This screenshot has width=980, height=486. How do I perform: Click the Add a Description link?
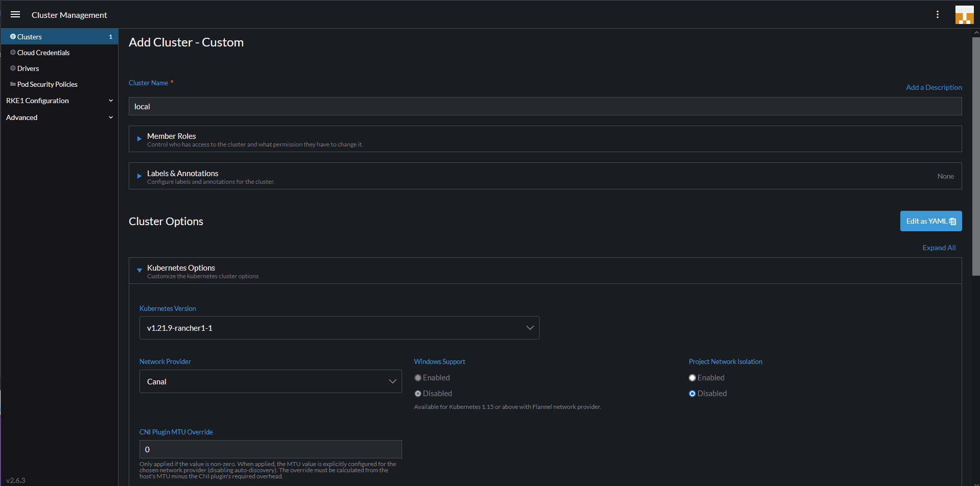point(934,87)
